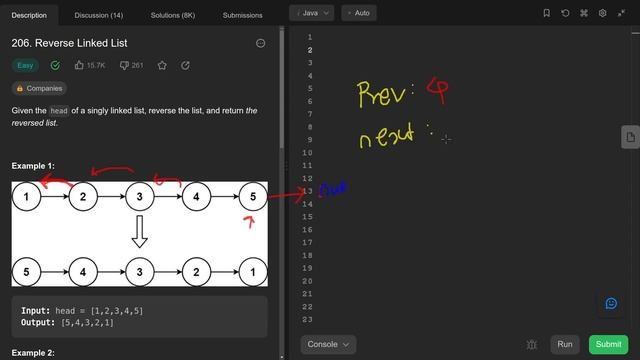Open the Companies tag

[x=39, y=88]
